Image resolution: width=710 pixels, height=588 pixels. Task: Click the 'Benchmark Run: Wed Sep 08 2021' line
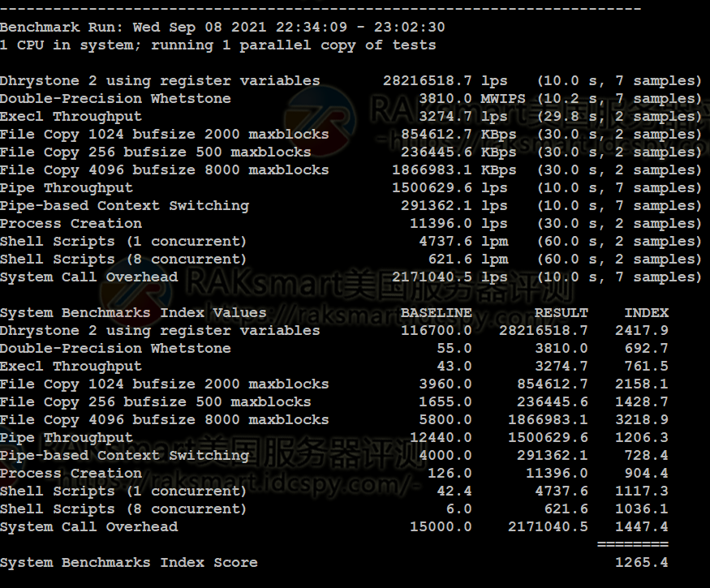pos(222,27)
